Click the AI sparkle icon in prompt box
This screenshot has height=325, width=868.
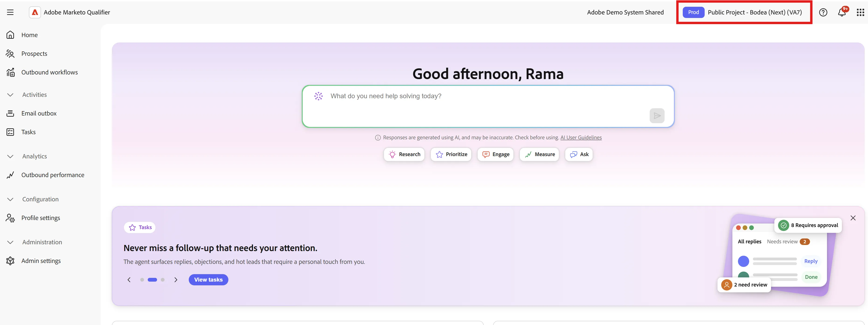(x=318, y=96)
